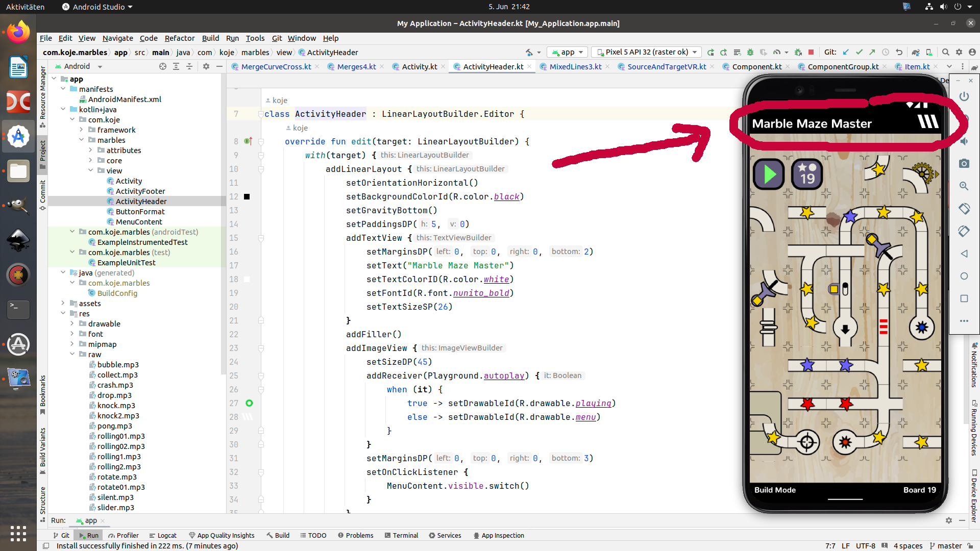Click Search Everywhere magnifier icon
The width and height of the screenshot is (980, 551).
945,52
